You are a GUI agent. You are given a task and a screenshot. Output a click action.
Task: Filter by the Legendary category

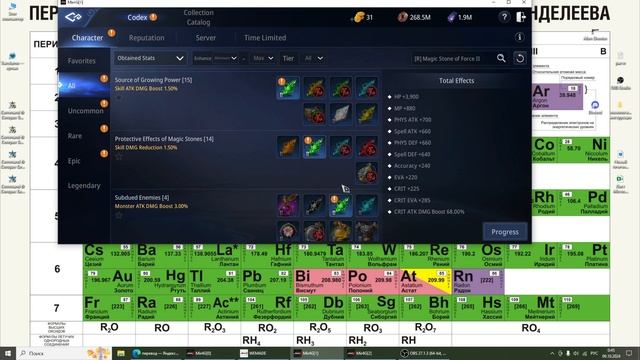84,185
